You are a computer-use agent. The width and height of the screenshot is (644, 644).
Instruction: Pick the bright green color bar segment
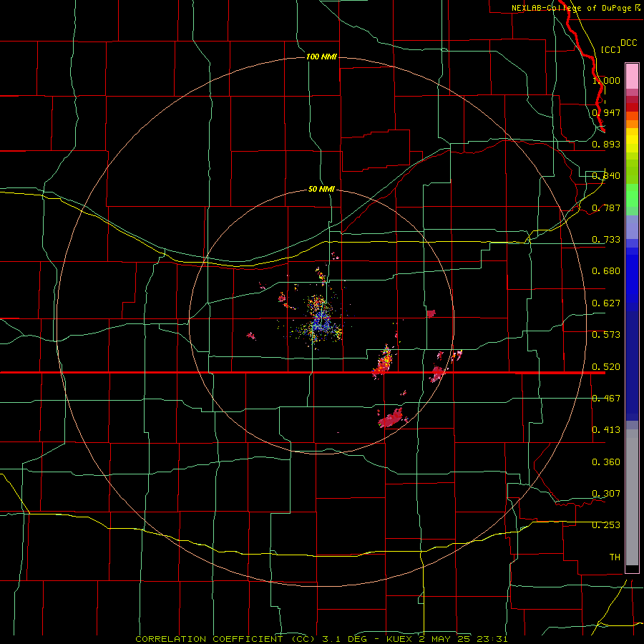click(632, 195)
